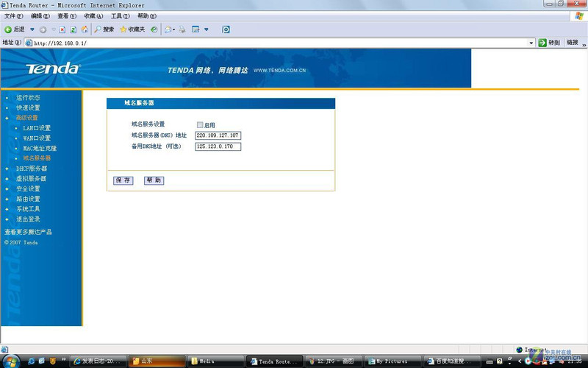This screenshot has height=368, width=588.
Task: Click the primary DNS address field 220.189.127.107
Action: pos(218,135)
